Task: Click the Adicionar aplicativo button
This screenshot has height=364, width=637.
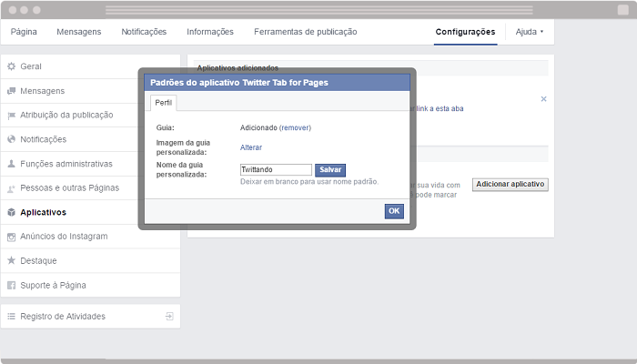Action: pyautogui.click(x=511, y=184)
